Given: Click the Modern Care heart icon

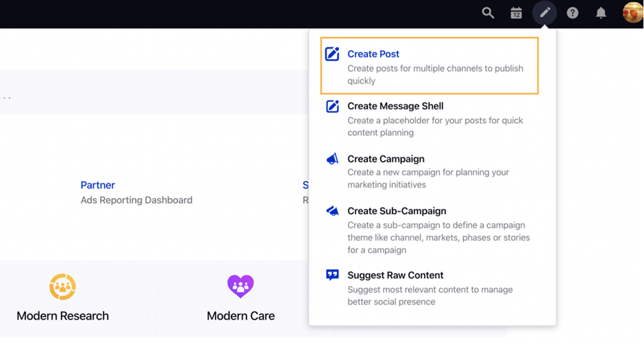Looking at the screenshot, I should pos(240,286).
